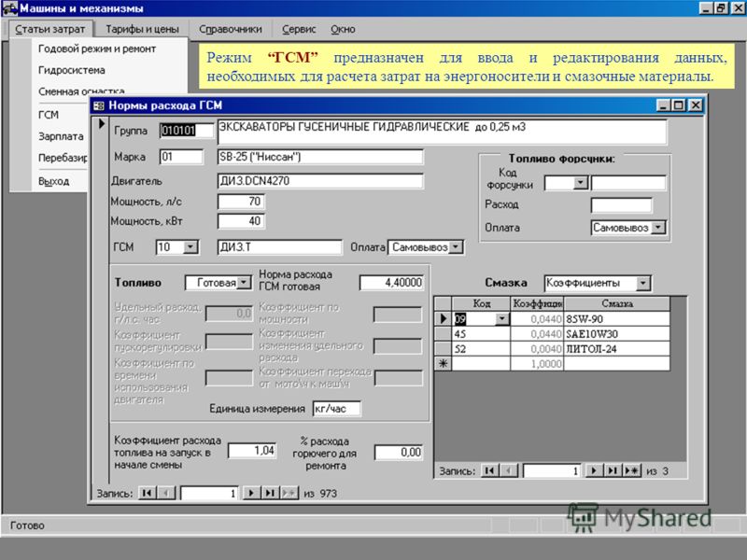Click the Код column header in Смазка table

point(481,303)
